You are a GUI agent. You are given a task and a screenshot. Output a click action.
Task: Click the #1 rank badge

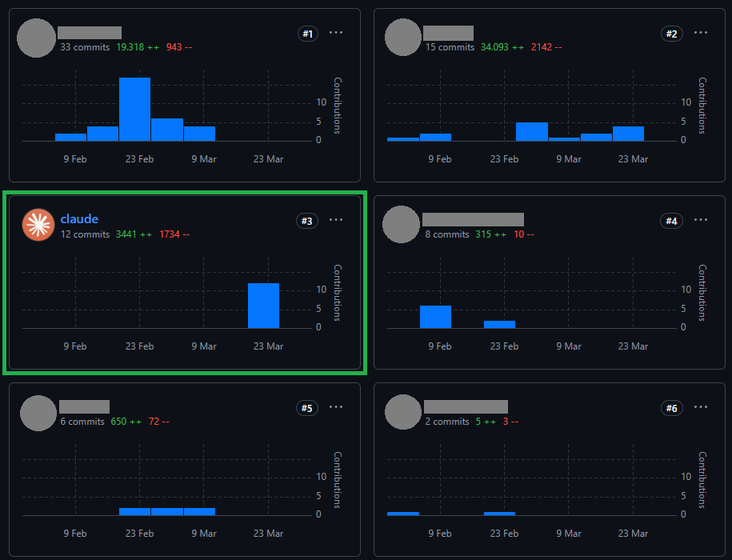click(x=308, y=34)
